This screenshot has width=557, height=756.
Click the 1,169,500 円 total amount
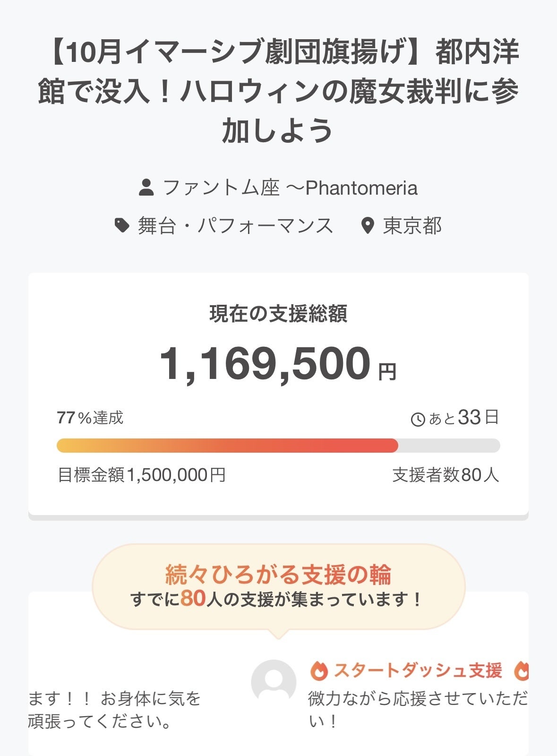point(278,364)
